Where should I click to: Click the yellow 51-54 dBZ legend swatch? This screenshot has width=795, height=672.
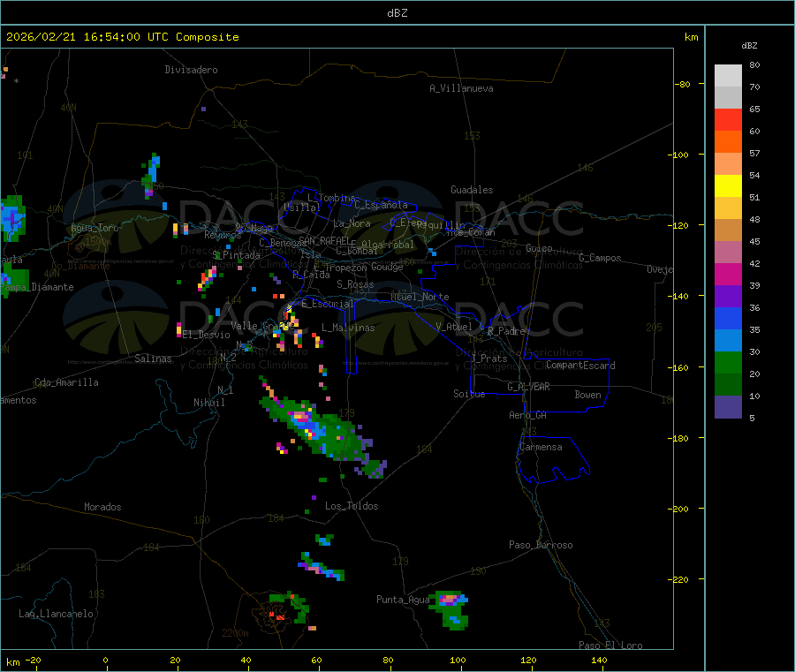(728, 186)
